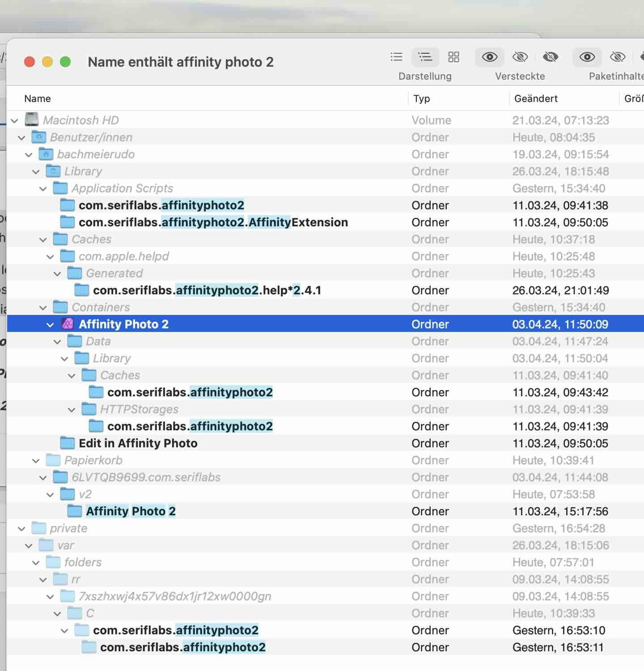Click the date 03.04.24, 11:50:09
Image resolution: width=644 pixels, height=671 pixels.
tap(560, 324)
